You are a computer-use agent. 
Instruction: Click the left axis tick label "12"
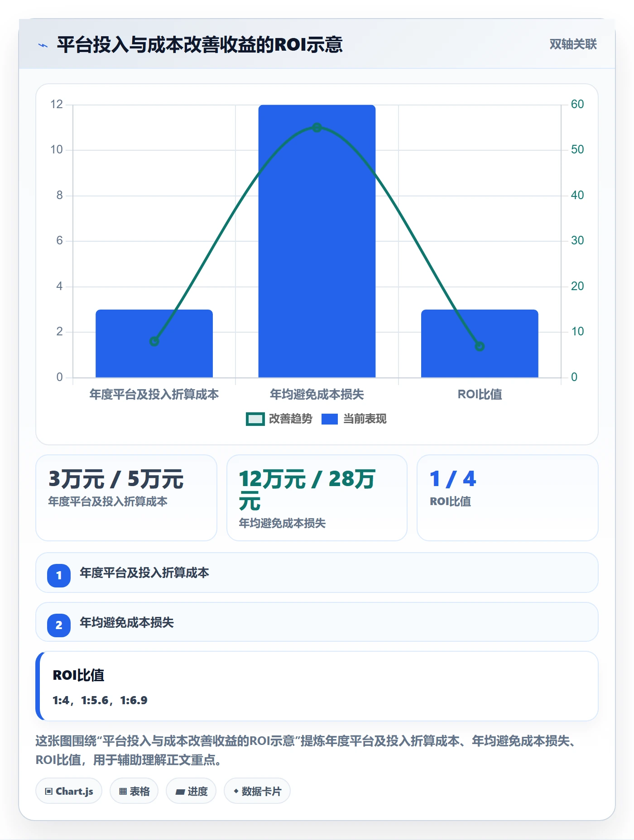point(57,105)
